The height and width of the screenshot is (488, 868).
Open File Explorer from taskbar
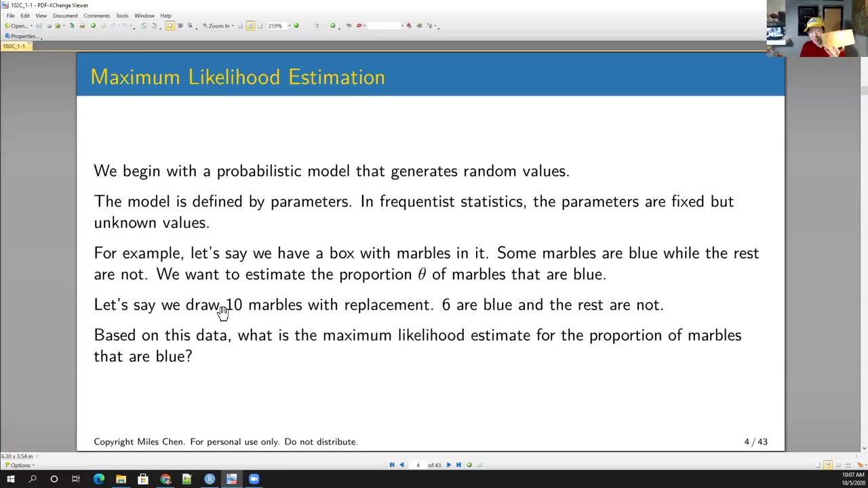pyautogui.click(x=121, y=479)
